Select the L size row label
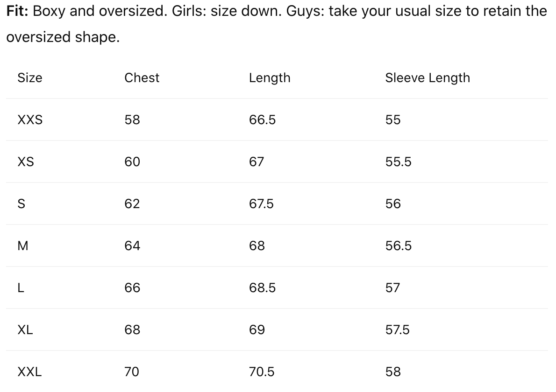This screenshot has height=392, width=556. pos(21,288)
